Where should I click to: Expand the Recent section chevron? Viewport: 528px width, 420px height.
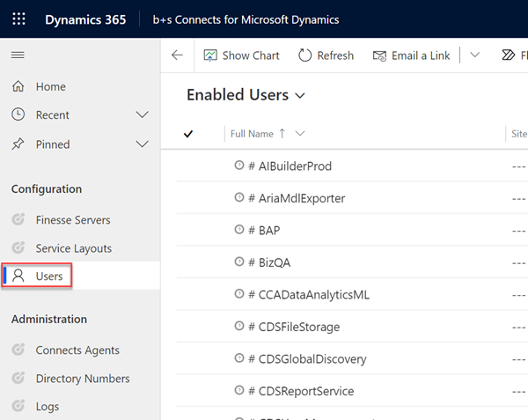click(x=142, y=114)
